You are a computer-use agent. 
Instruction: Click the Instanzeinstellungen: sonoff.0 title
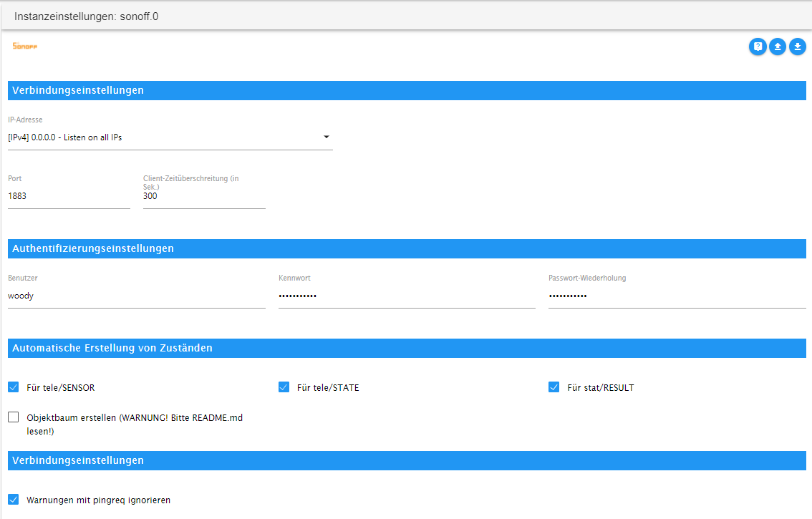(87, 16)
